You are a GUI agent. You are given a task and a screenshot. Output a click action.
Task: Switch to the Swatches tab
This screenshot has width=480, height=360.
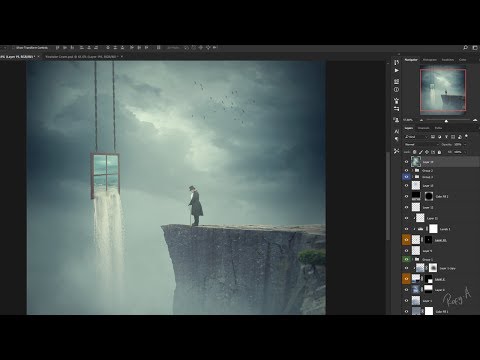tap(448, 60)
